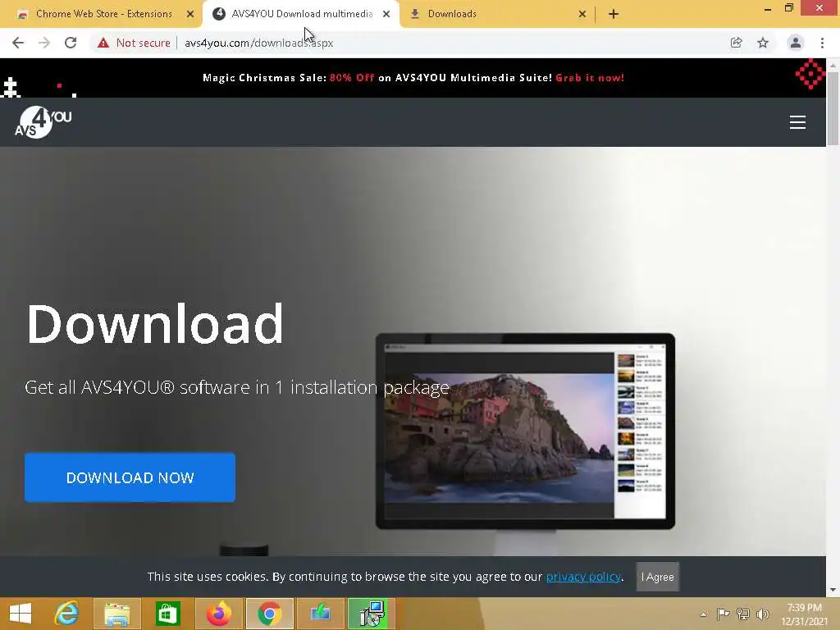The height and width of the screenshot is (630, 840).
Task: Close the Chrome Web Store tab
Action: point(190,14)
